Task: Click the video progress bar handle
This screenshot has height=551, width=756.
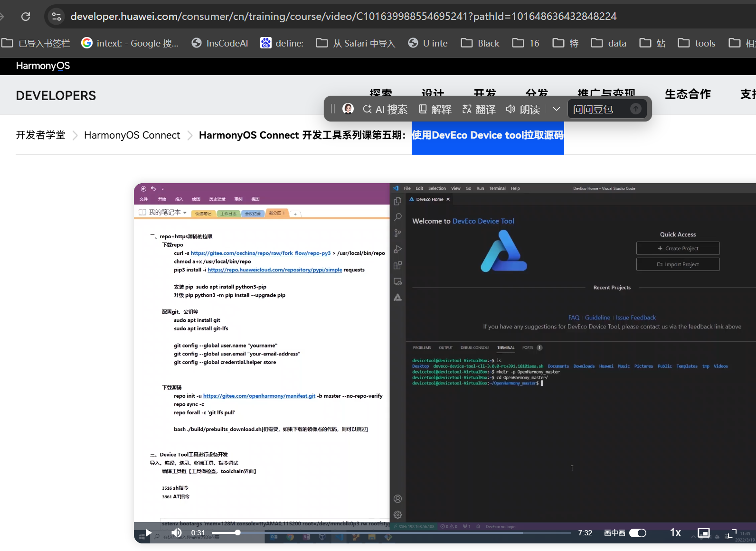Action: click(237, 532)
